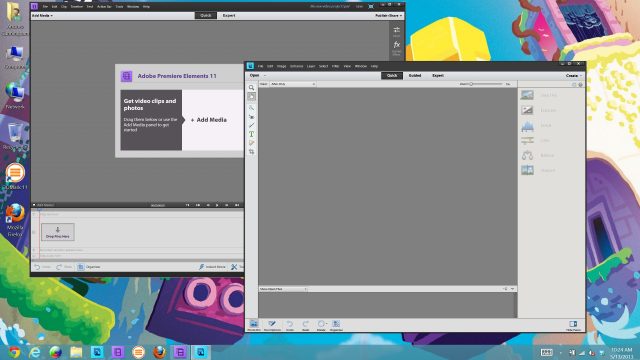Expand the Publish+Share dropdown
The height and width of the screenshot is (360, 640).
click(x=389, y=16)
